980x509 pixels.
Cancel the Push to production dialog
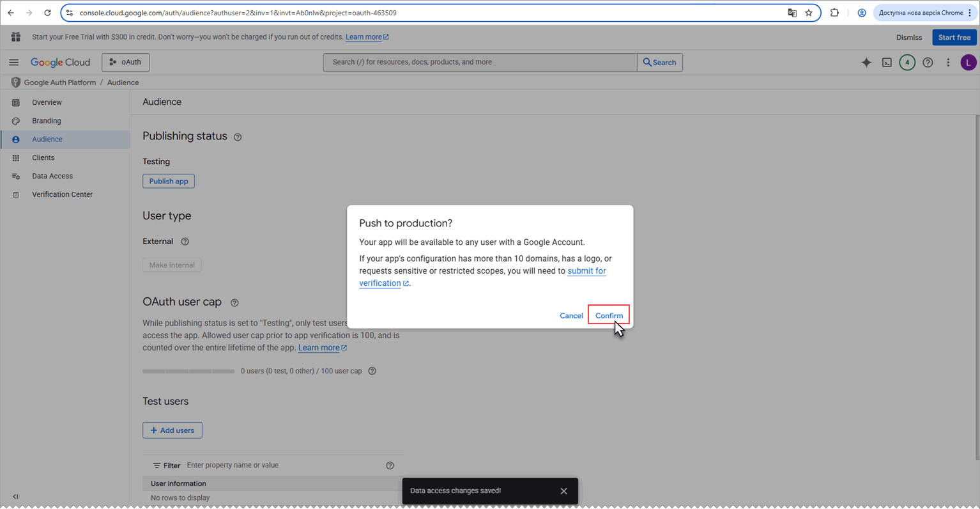coord(571,315)
